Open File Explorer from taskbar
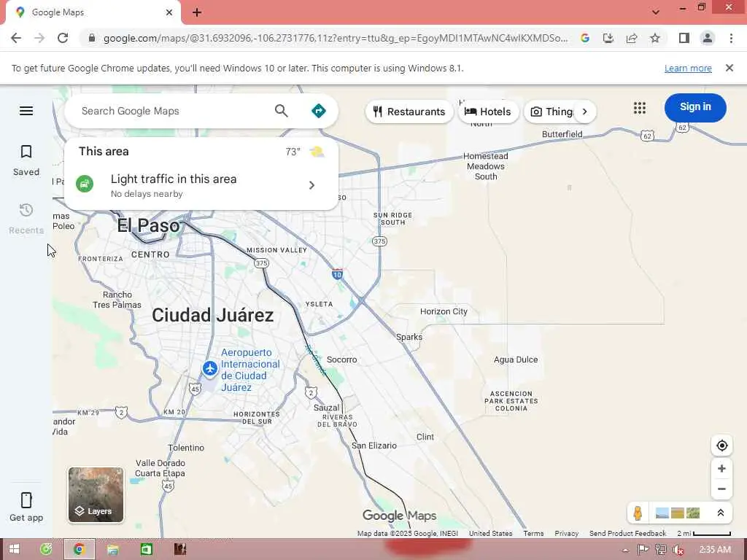747x560 pixels. (x=112, y=549)
